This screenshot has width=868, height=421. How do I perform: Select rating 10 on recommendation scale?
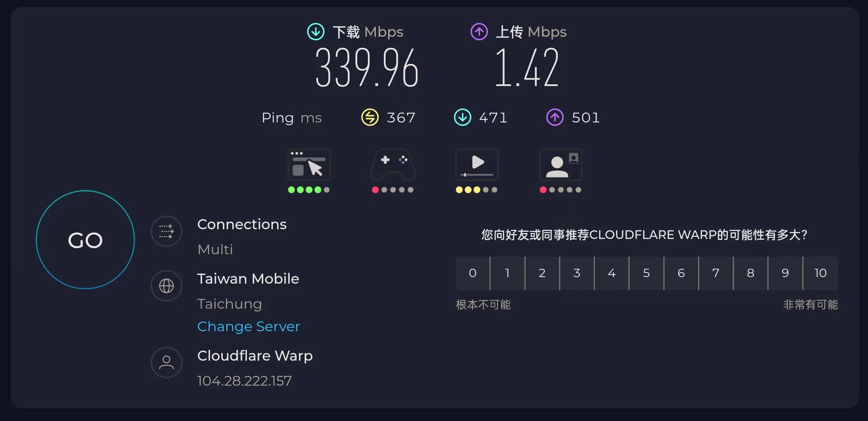820,273
